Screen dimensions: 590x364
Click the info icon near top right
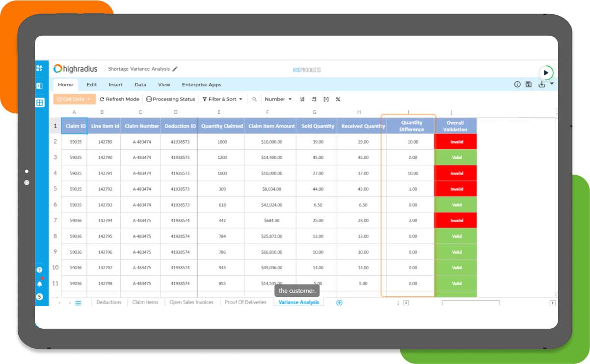pyautogui.click(x=517, y=84)
